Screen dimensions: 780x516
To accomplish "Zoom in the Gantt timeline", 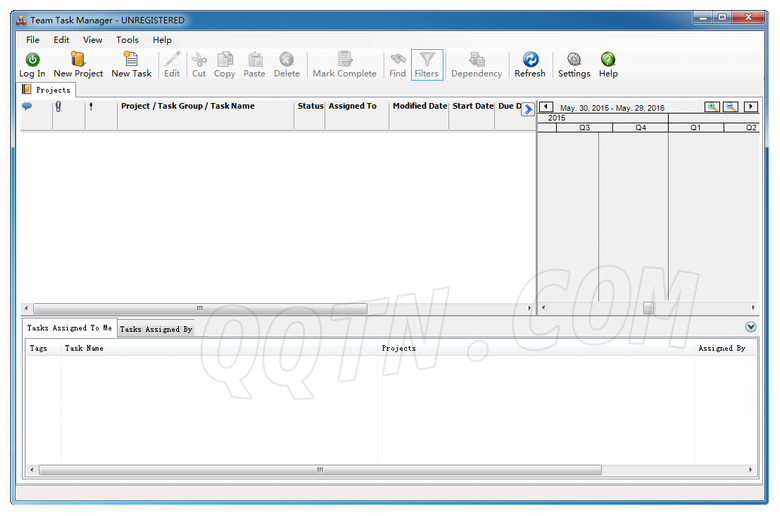I will [x=712, y=107].
